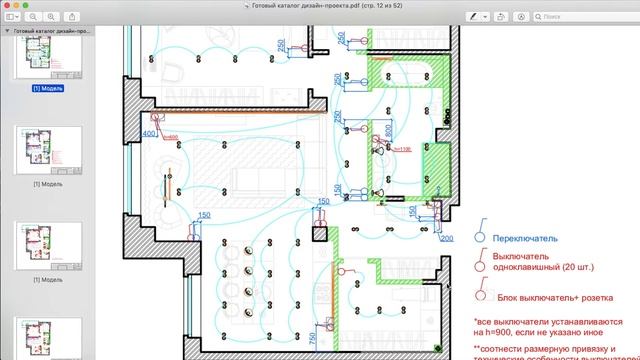Viewport: 640px width, 360px height.
Task: Select the highlighted first page thumbnail
Action: click(x=48, y=57)
